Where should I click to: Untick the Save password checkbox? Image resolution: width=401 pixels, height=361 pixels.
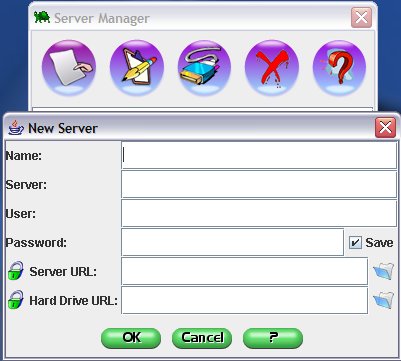tap(355, 243)
